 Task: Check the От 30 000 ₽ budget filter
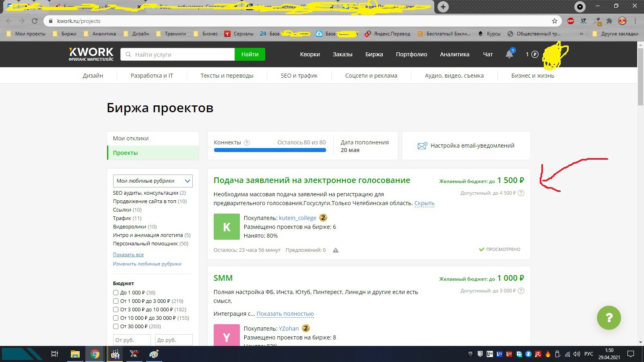coord(116,327)
